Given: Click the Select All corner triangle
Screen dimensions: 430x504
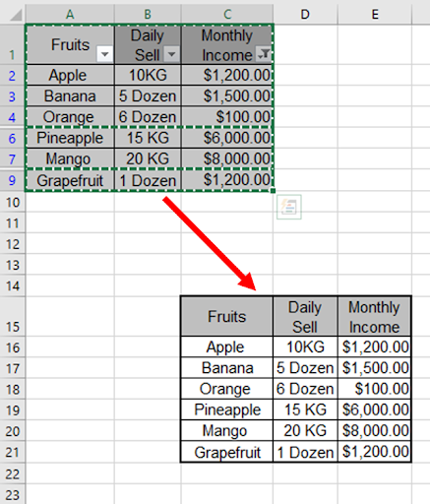Looking at the screenshot, I should click(16, 15).
